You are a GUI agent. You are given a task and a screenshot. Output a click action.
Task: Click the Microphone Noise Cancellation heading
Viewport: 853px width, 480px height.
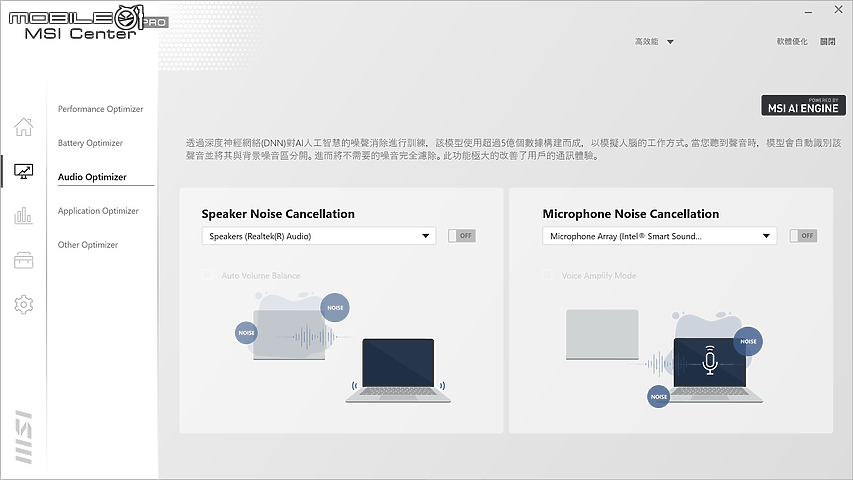coord(631,214)
